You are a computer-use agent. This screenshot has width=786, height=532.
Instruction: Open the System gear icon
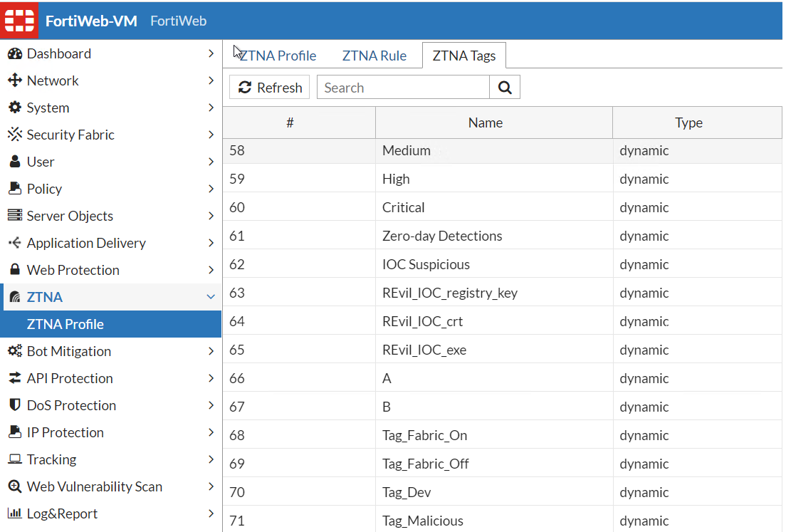(x=15, y=108)
